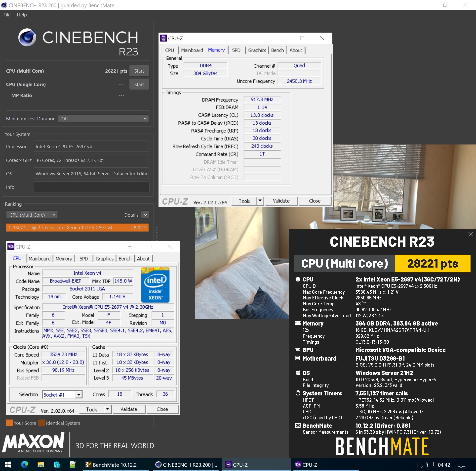Click the vertical panel divider handle dots

pyautogui.click(x=157, y=234)
